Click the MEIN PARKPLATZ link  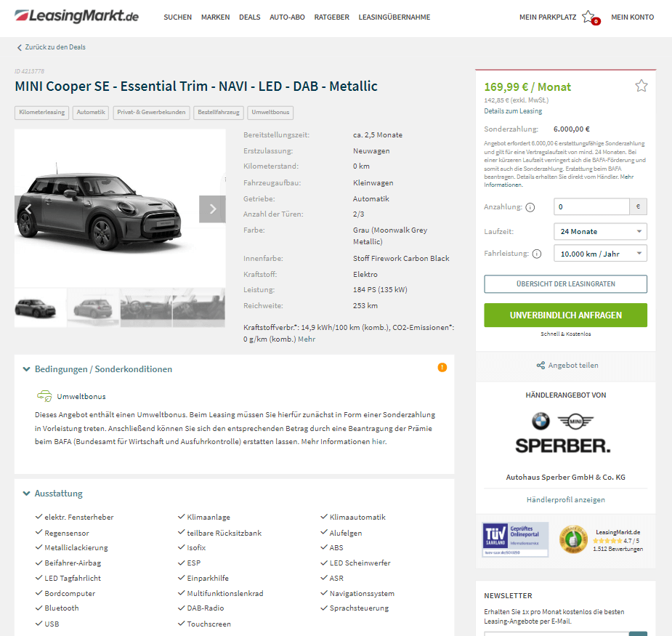548,17
